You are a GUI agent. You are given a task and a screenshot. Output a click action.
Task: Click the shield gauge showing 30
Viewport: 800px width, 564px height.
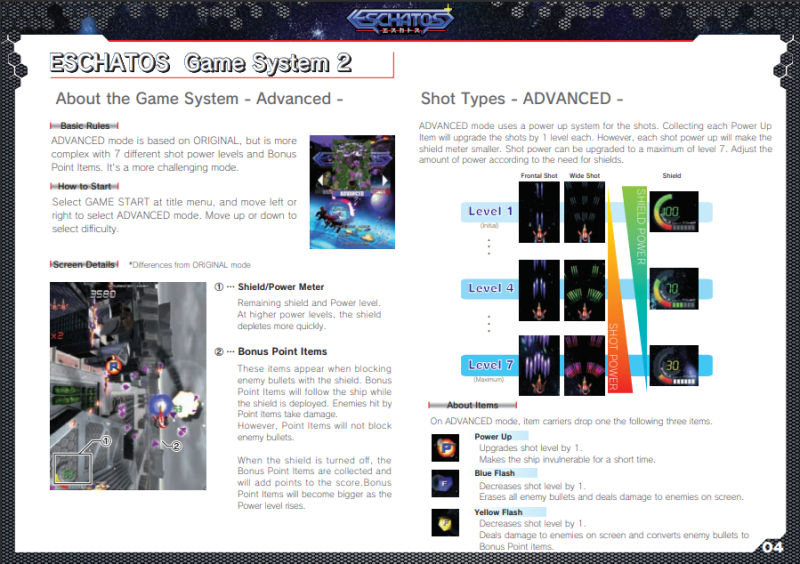click(x=674, y=365)
